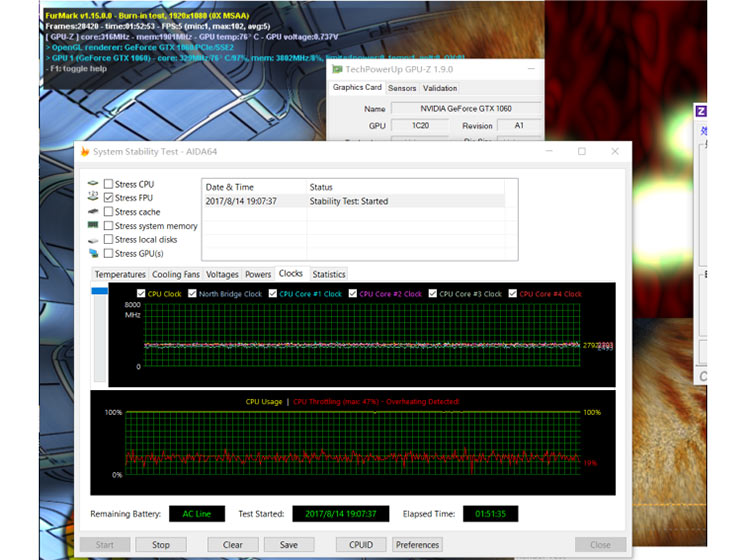
Task: Click the purple Z icon of the right-edge window
Action: [701, 111]
